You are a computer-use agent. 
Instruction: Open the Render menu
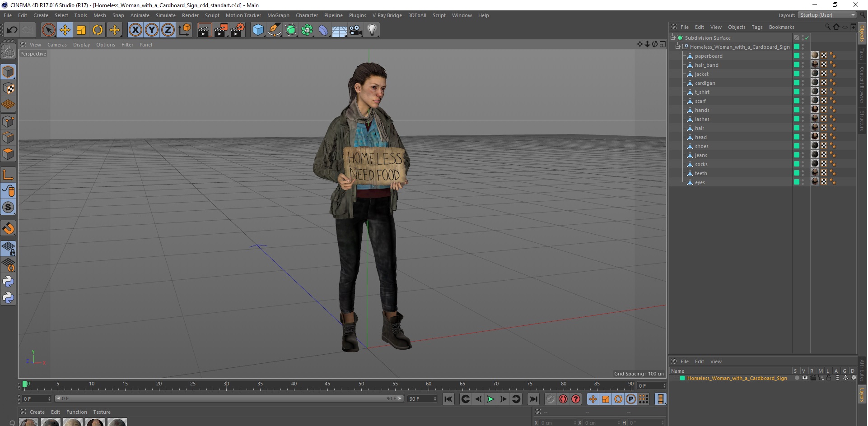(190, 15)
